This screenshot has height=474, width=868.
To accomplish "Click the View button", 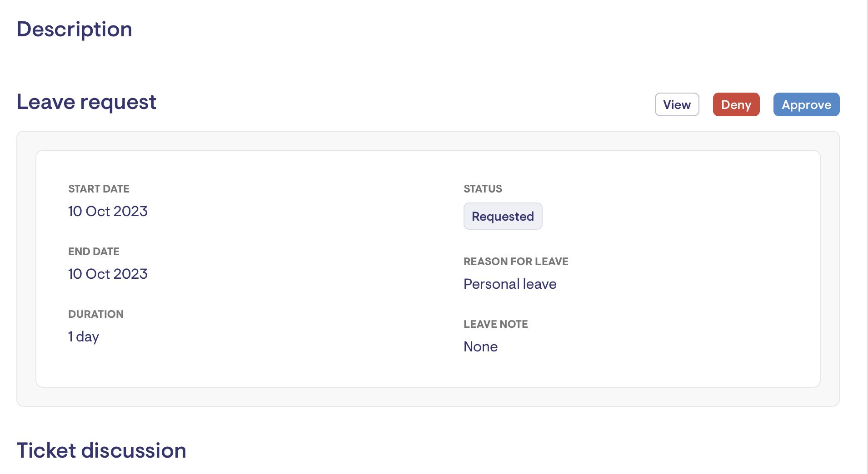I will (677, 104).
